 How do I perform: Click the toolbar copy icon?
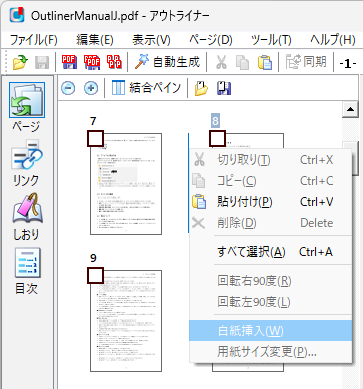click(x=242, y=62)
